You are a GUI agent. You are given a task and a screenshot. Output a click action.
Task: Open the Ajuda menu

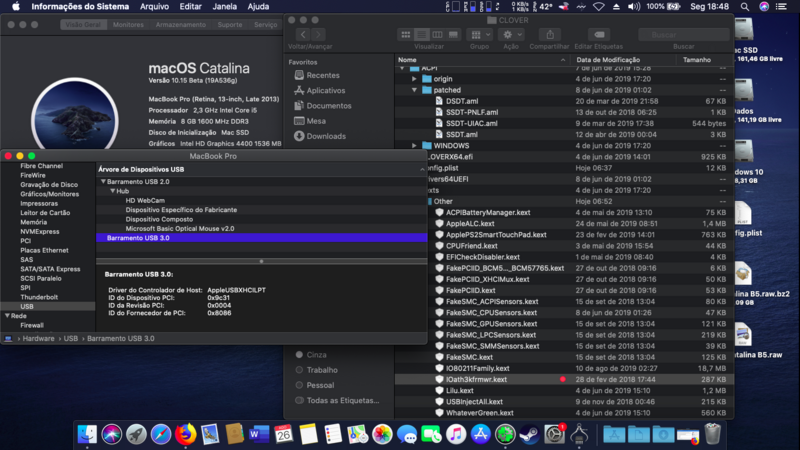coord(258,7)
